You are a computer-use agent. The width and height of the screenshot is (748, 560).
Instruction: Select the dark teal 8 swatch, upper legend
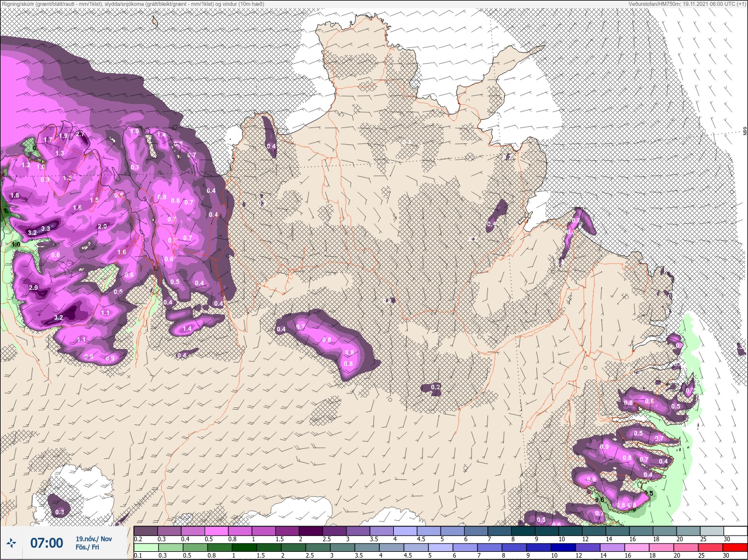click(x=523, y=531)
